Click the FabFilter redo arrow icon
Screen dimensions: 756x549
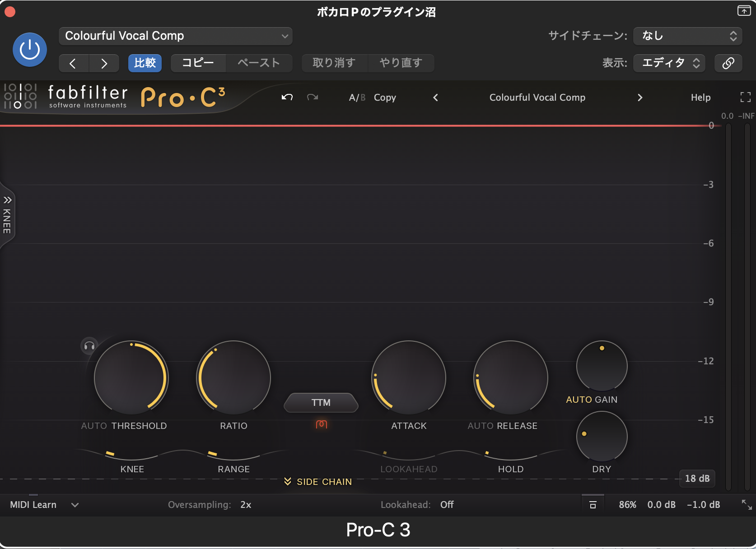click(x=313, y=97)
